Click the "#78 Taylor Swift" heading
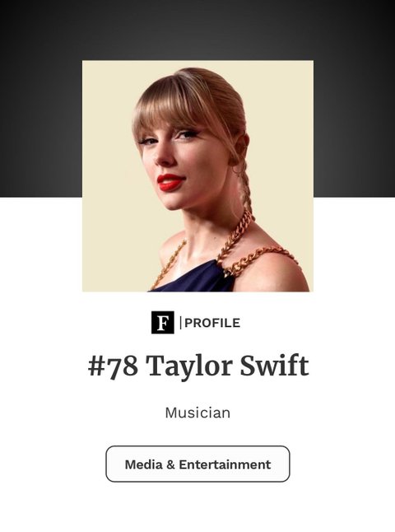Viewport: 395px width, 532px height. (198, 366)
